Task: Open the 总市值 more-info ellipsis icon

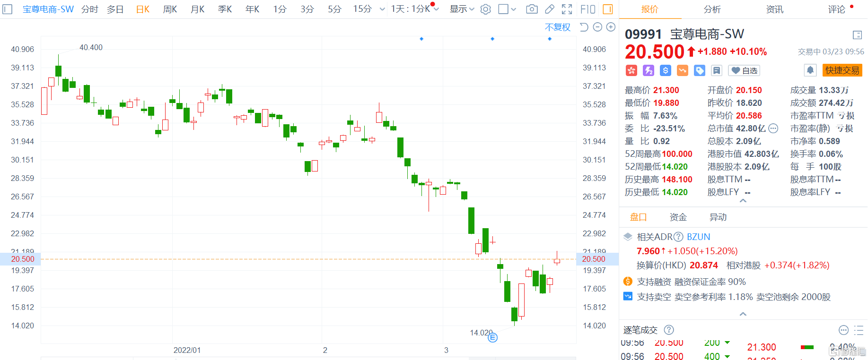Action: [x=773, y=128]
